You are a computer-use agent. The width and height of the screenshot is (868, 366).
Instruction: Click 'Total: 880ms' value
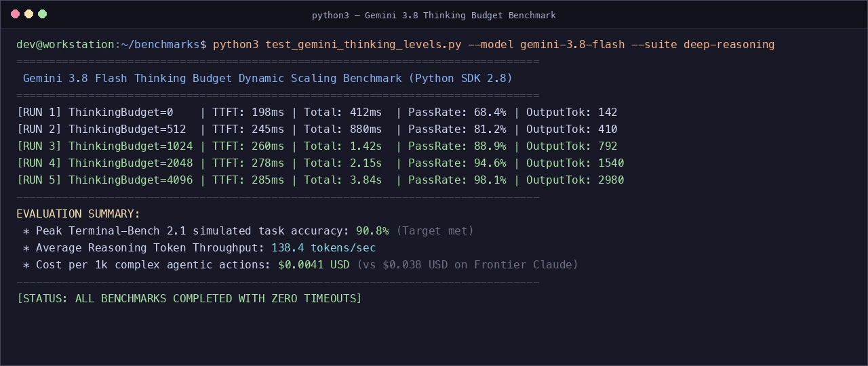(x=343, y=129)
